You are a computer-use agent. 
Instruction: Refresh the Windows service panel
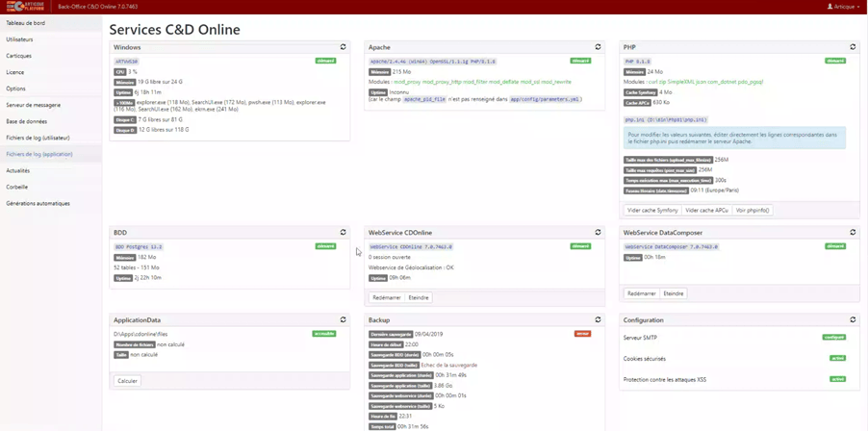343,47
